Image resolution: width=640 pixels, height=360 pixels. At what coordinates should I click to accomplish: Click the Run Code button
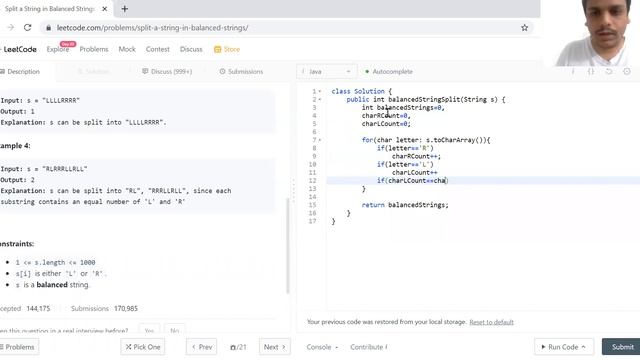564,347
